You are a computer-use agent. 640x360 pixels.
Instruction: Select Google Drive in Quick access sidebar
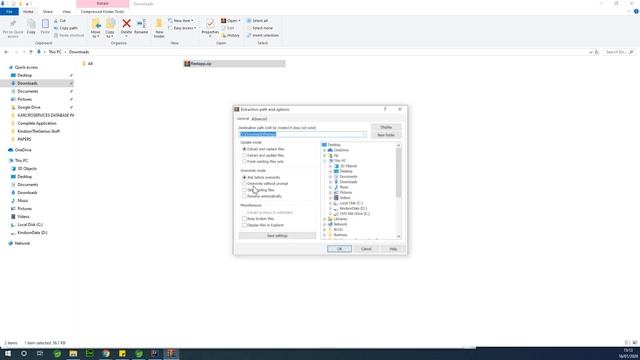(x=29, y=107)
